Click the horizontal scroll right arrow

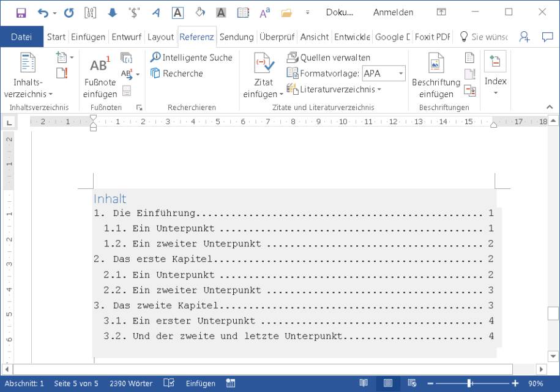pos(541,369)
